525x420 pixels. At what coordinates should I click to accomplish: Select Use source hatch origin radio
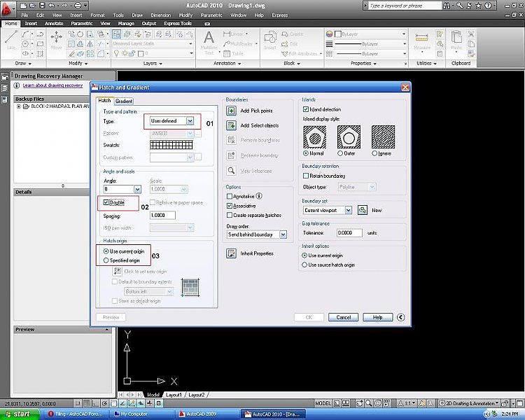pos(304,265)
